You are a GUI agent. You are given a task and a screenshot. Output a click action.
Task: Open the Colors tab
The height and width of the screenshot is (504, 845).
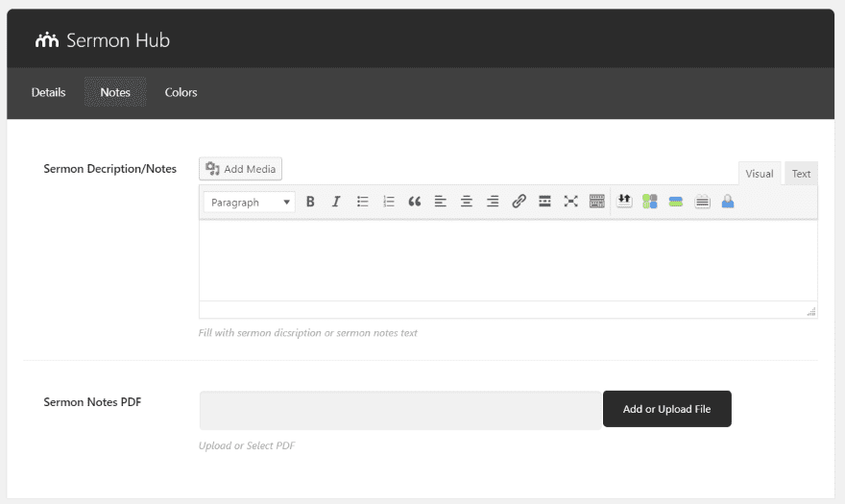(x=181, y=93)
